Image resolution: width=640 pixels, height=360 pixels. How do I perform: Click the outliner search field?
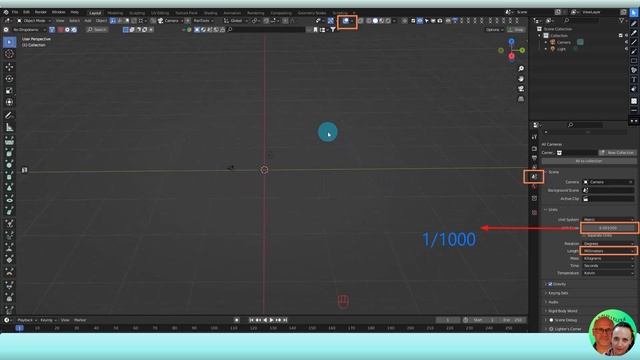click(x=581, y=20)
